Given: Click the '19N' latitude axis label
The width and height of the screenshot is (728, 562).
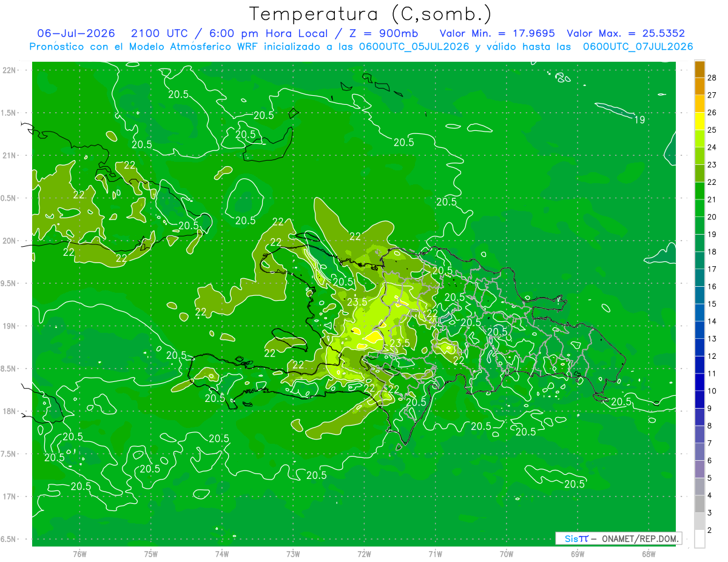Looking at the screenshot, I should tap(10, 326).
